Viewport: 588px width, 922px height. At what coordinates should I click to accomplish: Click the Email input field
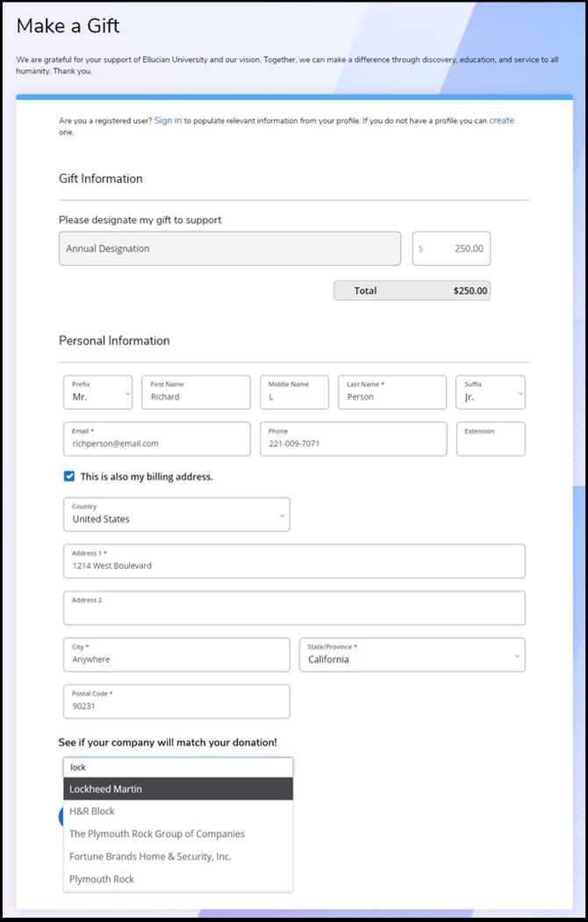157,439
